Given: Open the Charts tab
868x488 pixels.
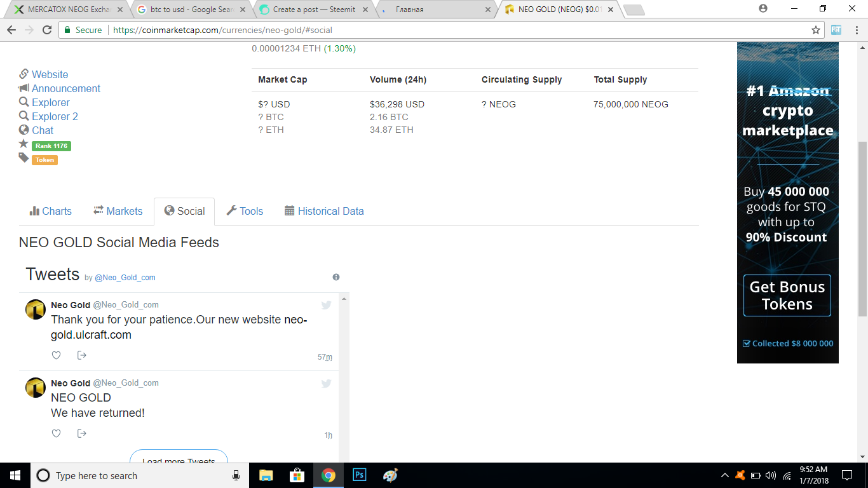Looking at the screenshot, I should [51, 211].
